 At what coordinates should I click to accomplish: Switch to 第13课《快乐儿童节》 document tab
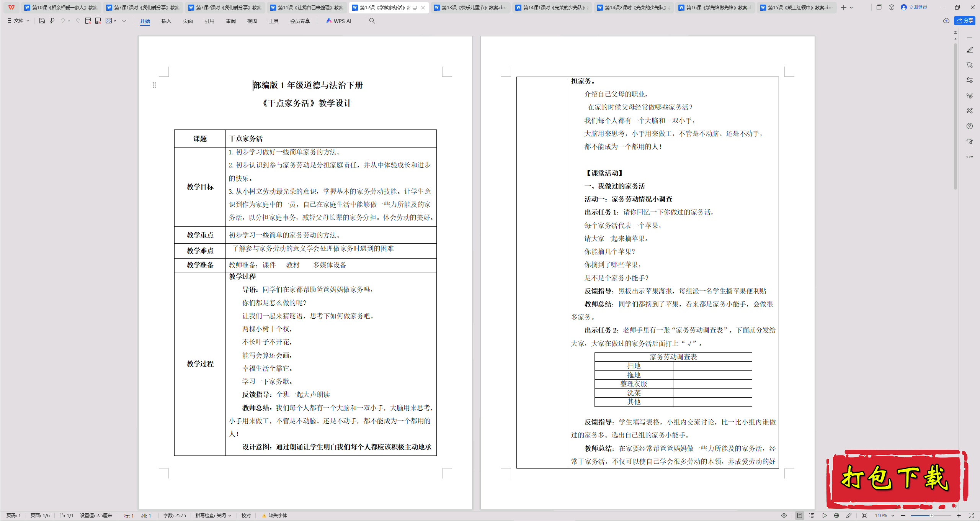tap(470, 8)
